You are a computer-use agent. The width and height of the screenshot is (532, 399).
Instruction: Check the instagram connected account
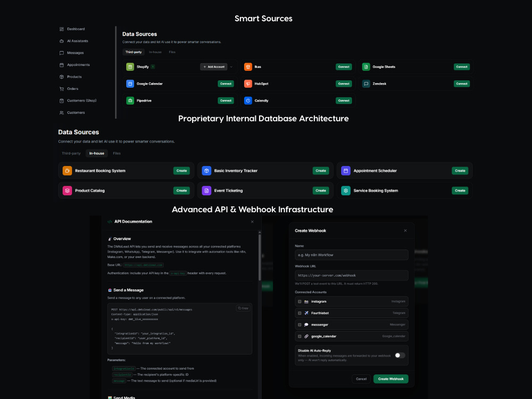[300, 302]
